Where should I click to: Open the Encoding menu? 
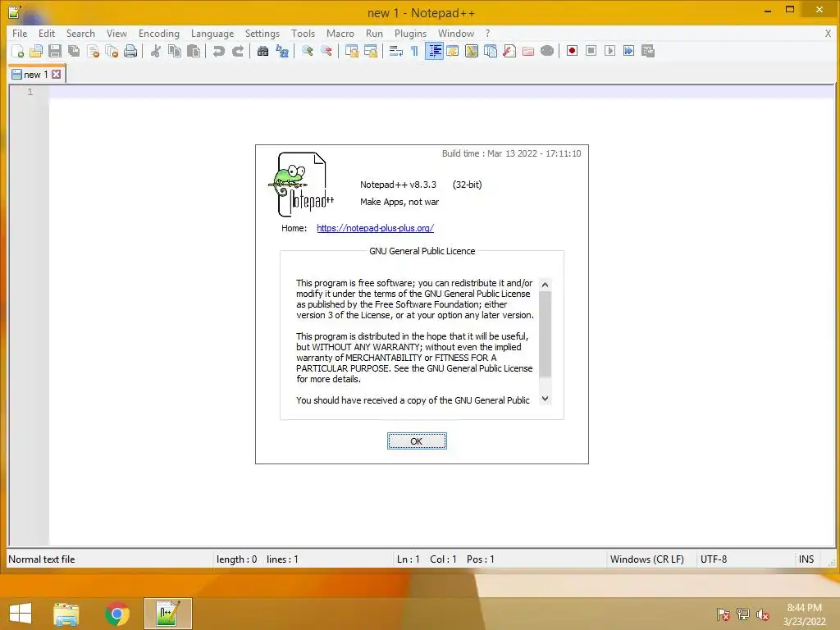pyautogui.click(x=159, y=33)
